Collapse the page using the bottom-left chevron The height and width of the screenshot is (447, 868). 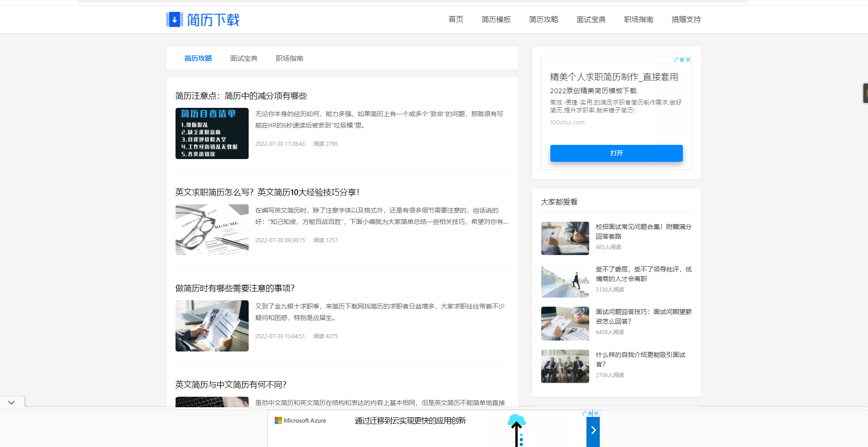point(11,402)
